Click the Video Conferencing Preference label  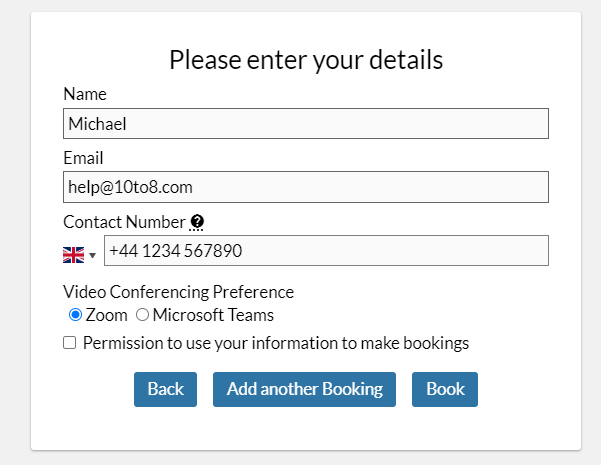coord(178,292)
